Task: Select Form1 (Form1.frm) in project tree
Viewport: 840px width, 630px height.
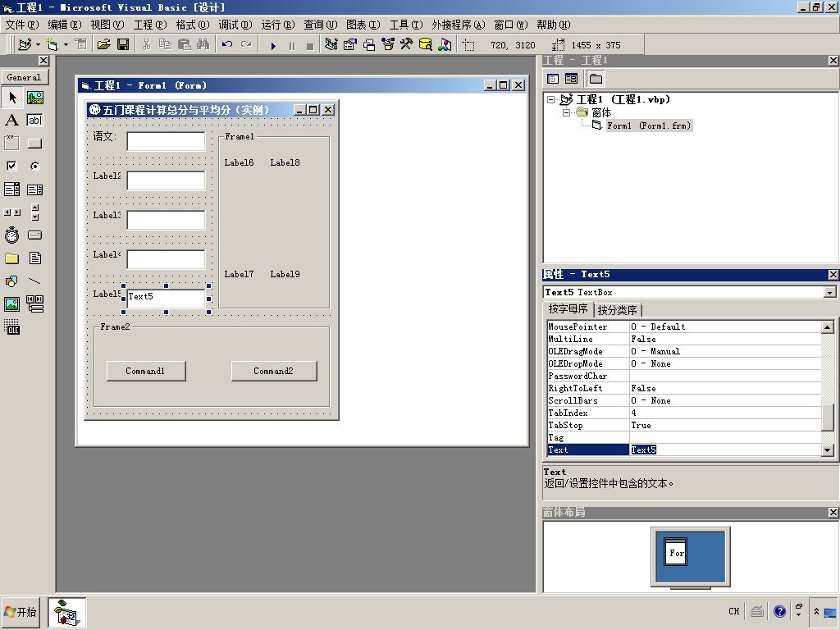Action: pos(649,126)
